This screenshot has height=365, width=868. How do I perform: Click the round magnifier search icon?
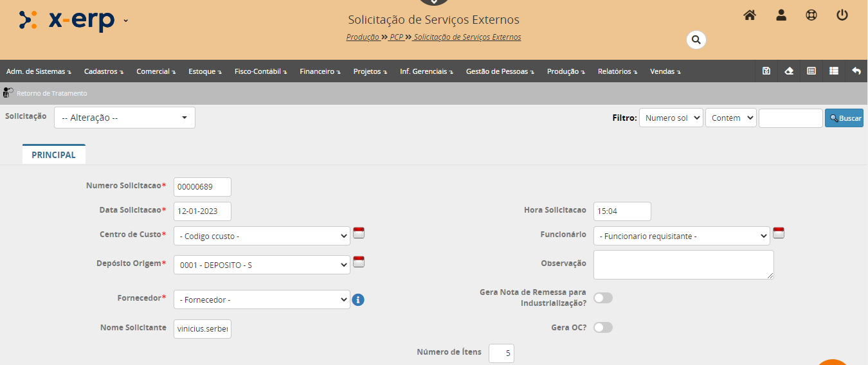(x=696, y=40)
